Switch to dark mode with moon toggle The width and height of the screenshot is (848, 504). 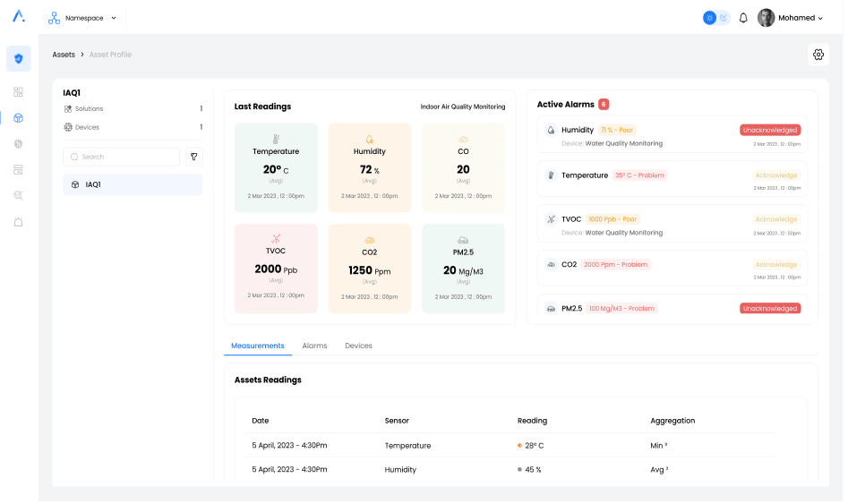point(724,18)
